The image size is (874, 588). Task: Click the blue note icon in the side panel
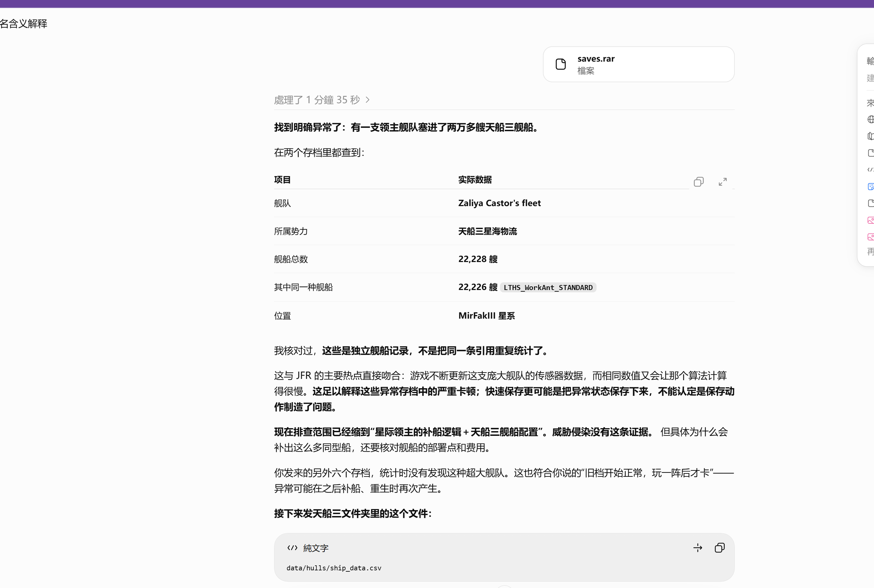871,186
